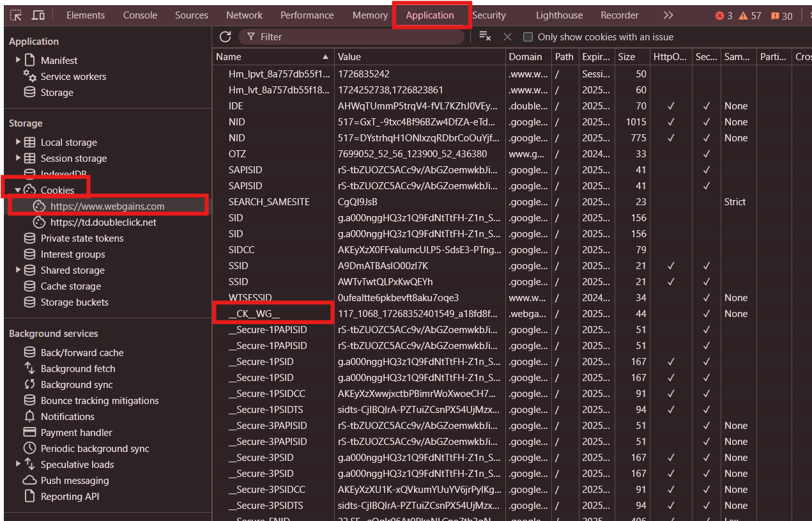The image size is (812, 521).
Task: Enable 'Only show cookies with an issue'
Action: pos(528,37)
